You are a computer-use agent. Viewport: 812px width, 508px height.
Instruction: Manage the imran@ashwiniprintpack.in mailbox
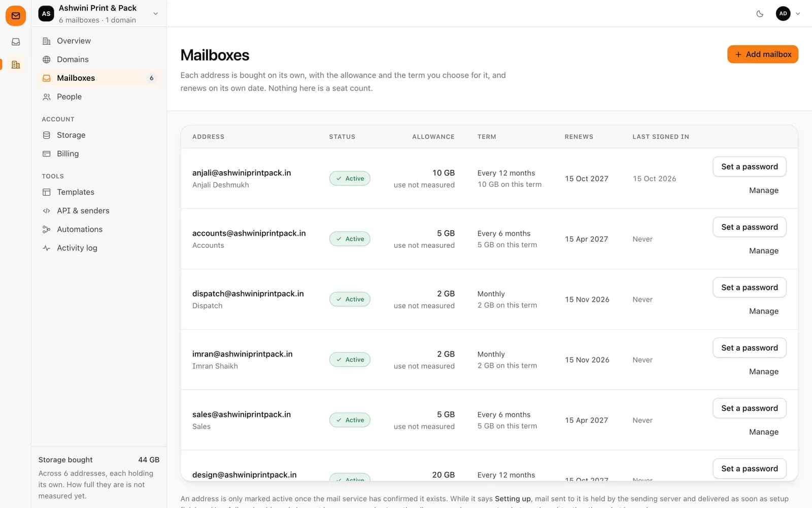tap(764, 372)
